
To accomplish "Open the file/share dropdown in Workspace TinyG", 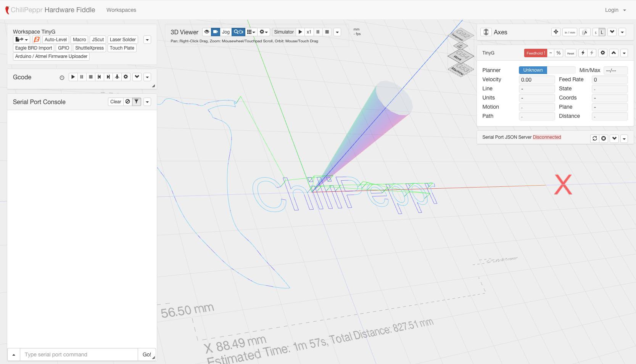I will point(22,40).
